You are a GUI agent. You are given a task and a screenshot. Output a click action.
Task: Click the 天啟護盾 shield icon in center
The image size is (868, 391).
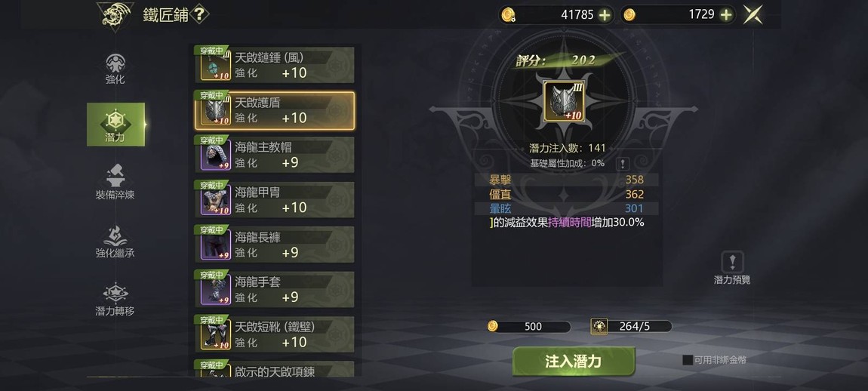563,101
